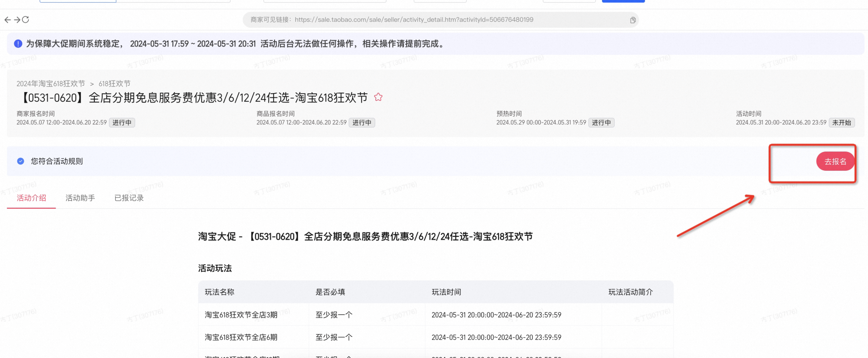Image resolution: width=868 pixels, height=358 pixels.
Task: Click 玩法活动简介 column header
Action: pyautogui.click(x=631, y=292)
